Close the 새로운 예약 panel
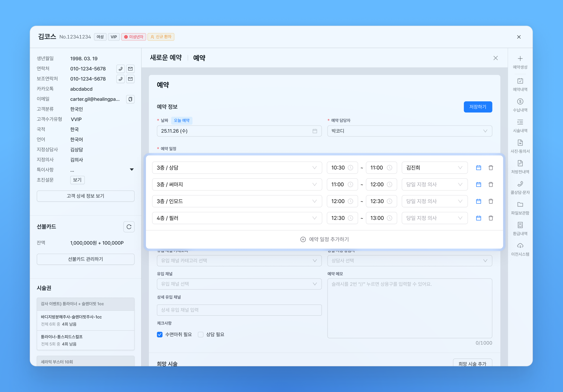 [495, 58]
